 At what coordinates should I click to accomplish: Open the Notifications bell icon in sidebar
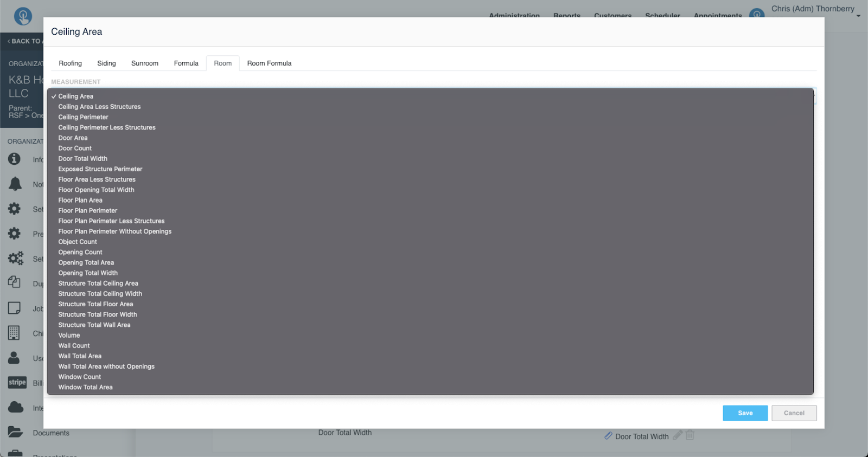pyautogui.click(x=15, y=184)
